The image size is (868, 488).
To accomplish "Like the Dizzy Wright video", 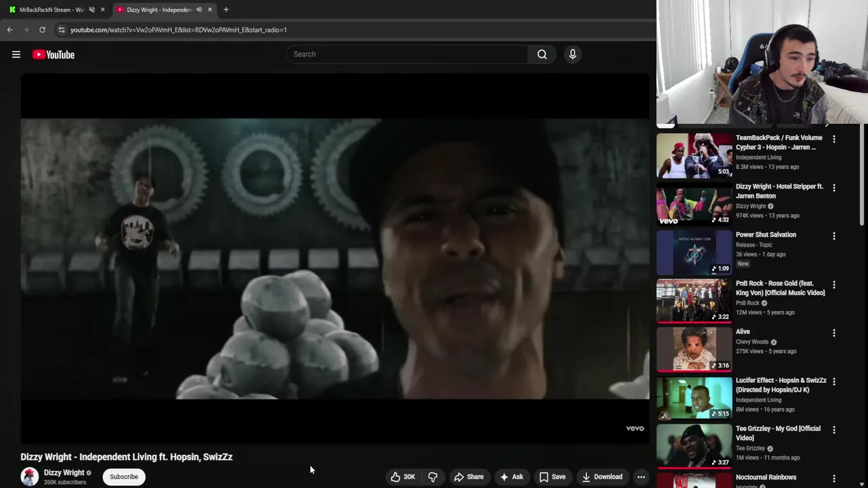I will (402, 476).
